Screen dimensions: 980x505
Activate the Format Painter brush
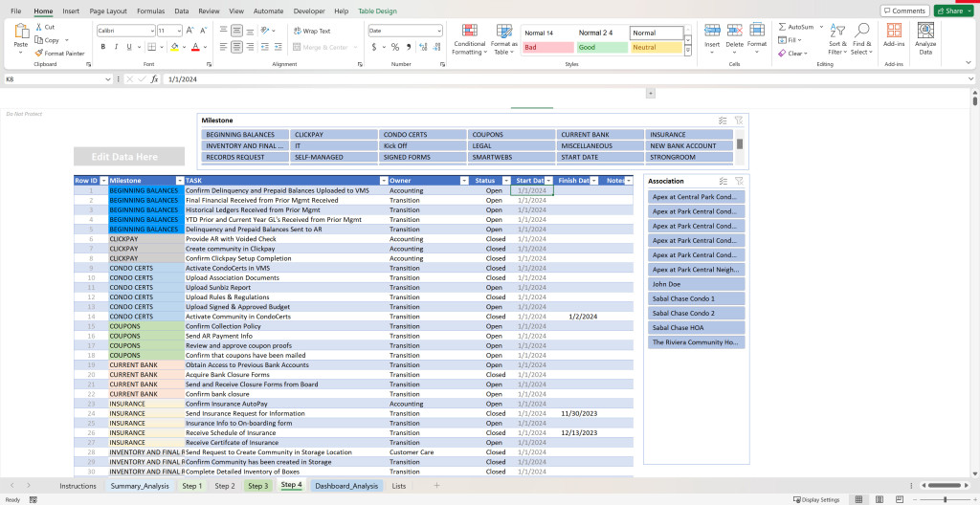coord(38,54)
